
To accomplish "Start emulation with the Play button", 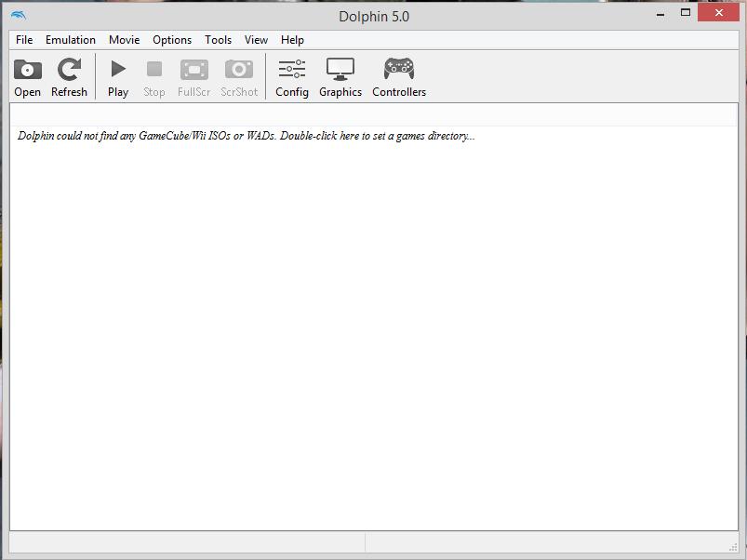I will point(117,69).
